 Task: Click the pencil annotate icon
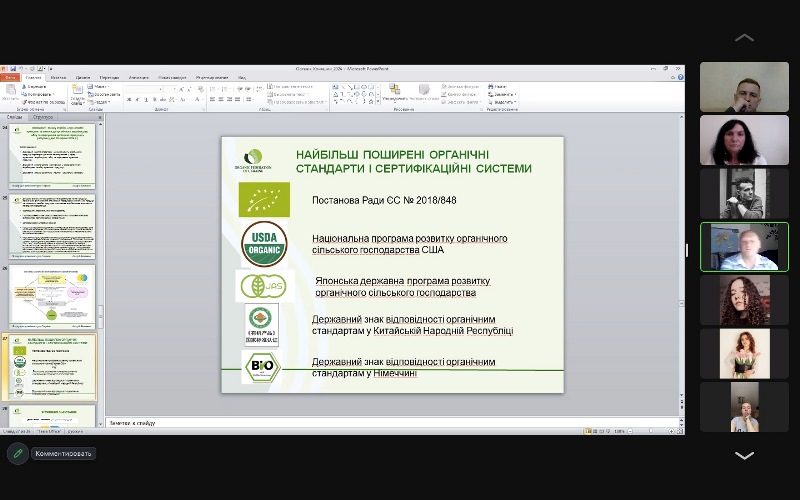[x=17, y=453]
